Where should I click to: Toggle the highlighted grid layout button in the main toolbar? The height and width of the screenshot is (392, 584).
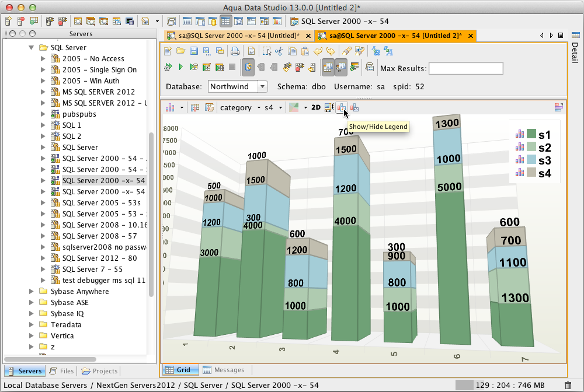point(225,21)
